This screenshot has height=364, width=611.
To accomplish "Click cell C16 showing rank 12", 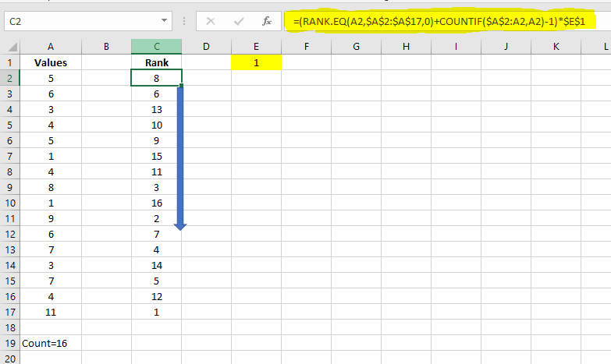I will point(157,296).
